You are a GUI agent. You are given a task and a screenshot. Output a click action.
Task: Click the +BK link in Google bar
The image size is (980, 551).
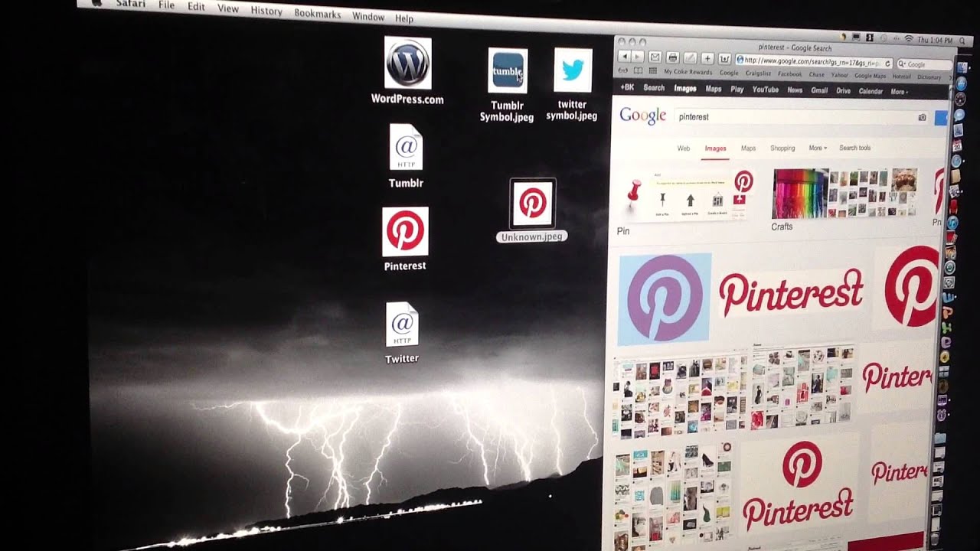[x=627, y=88]
